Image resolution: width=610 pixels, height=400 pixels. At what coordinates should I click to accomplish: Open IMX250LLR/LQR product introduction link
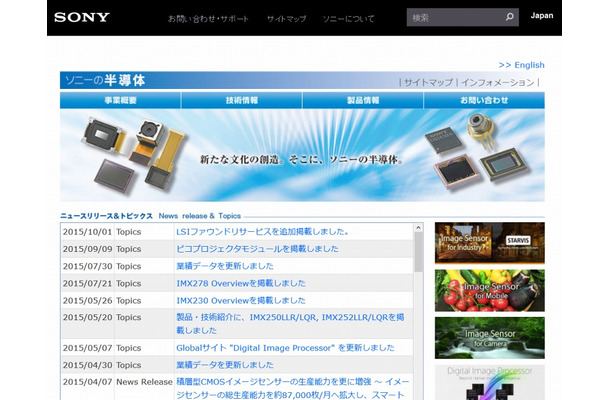click(x=290, y=324)
